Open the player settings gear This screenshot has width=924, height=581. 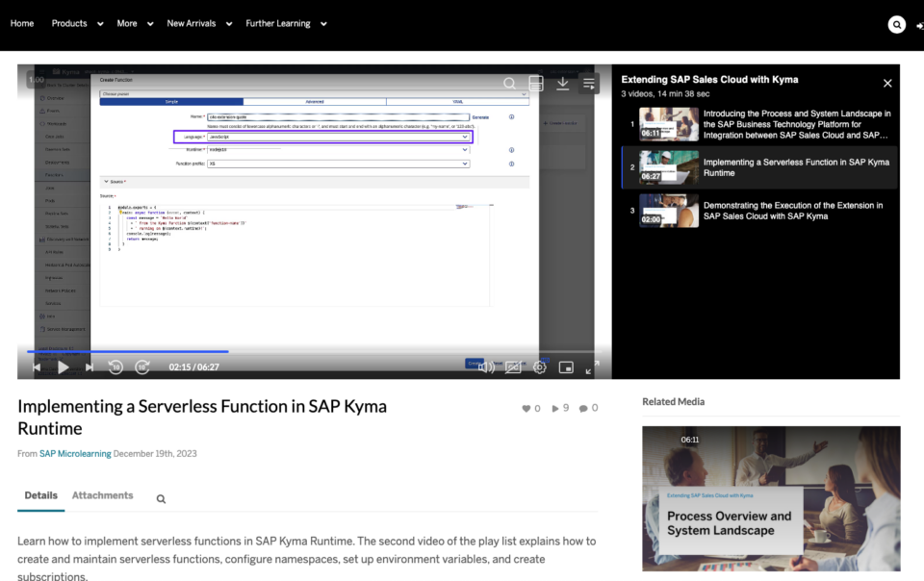539,367
